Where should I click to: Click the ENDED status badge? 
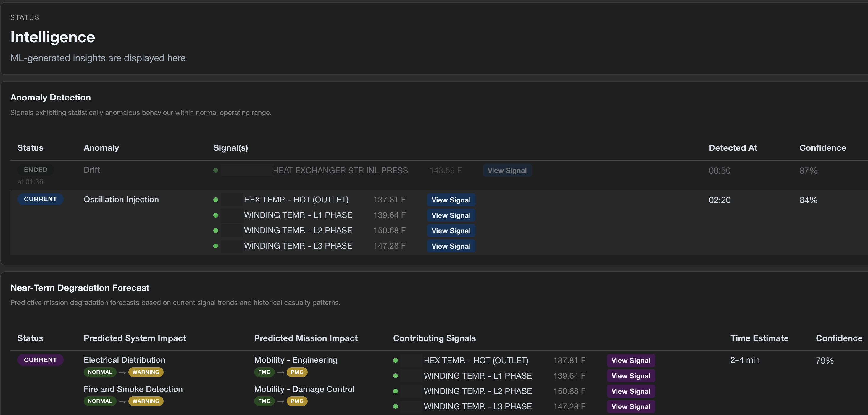(x=36, y=170)
